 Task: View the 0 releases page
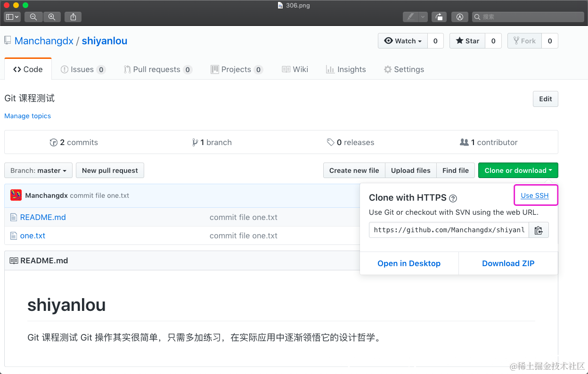tap(351, 142)
